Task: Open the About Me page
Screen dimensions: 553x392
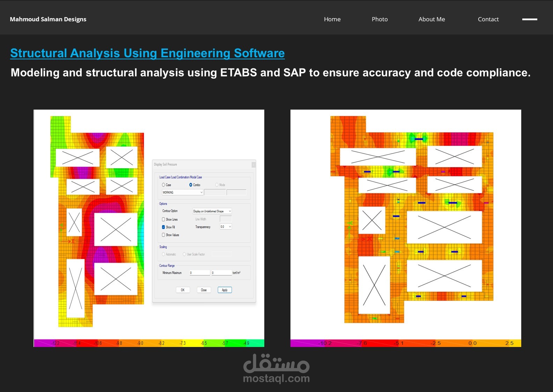Action: (x=432, y=19)
